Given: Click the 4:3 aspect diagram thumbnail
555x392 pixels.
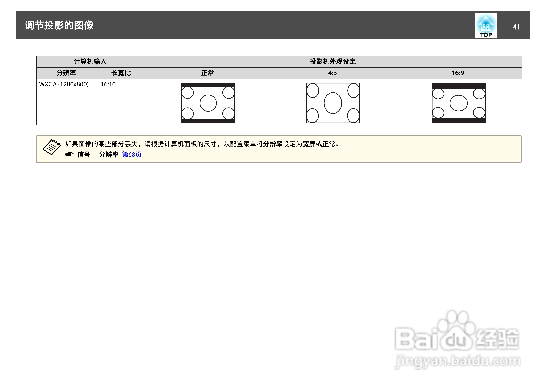Looking at the screenshot, I should click(333, 103).
